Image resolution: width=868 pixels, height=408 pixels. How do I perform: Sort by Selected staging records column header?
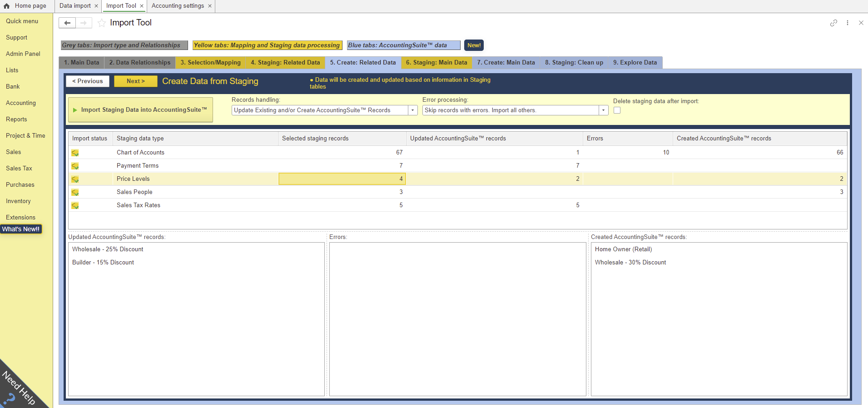[342, 139]
